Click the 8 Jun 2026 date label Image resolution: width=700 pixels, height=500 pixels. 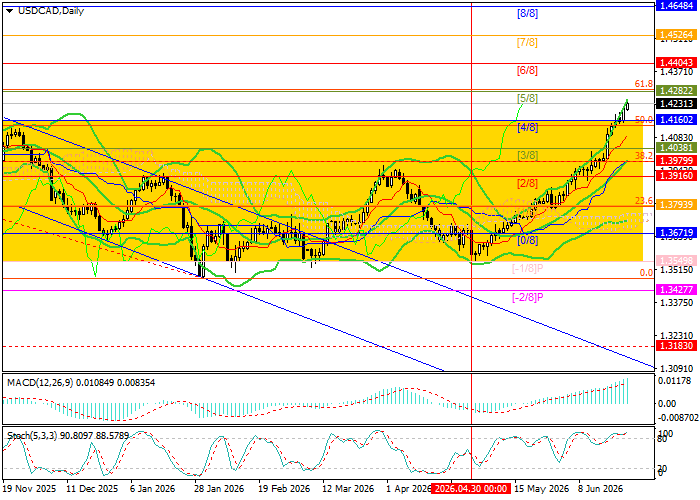tap(600, 488)
